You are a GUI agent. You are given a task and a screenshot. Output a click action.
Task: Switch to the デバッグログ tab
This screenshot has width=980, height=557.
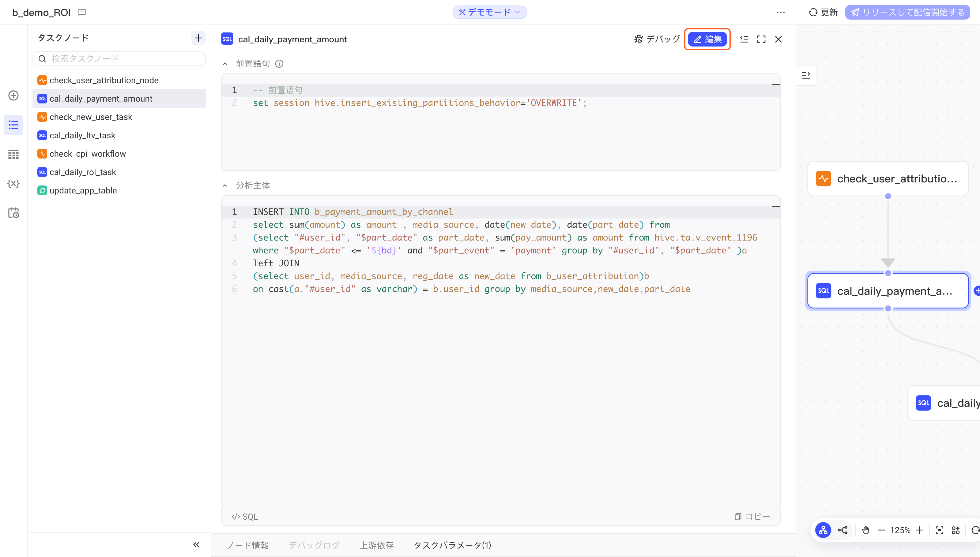tap(314, 545)
